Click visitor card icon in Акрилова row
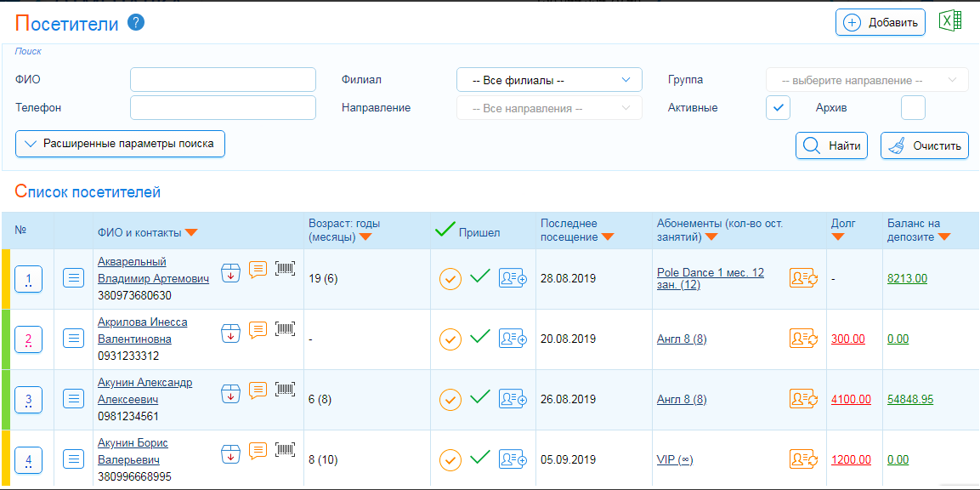The height and width of the screenshot is (490, 980). [x=513, y=339]
